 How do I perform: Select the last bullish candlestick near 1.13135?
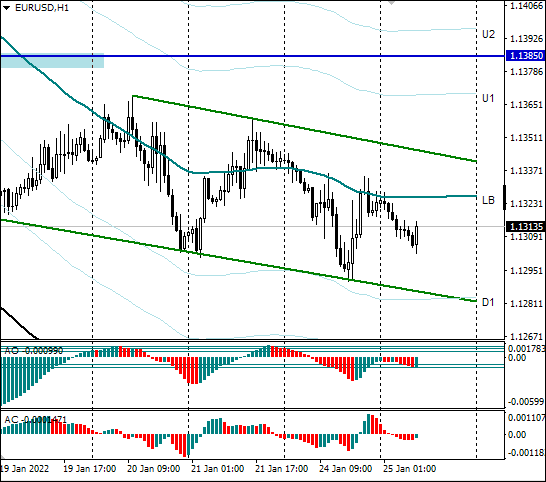416,235
